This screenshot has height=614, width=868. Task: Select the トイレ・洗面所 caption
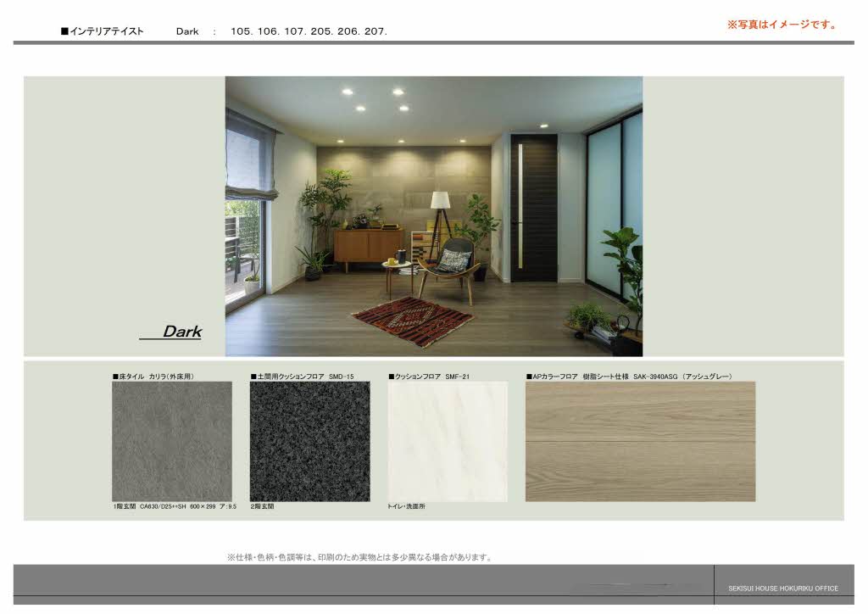coord(406,506)
